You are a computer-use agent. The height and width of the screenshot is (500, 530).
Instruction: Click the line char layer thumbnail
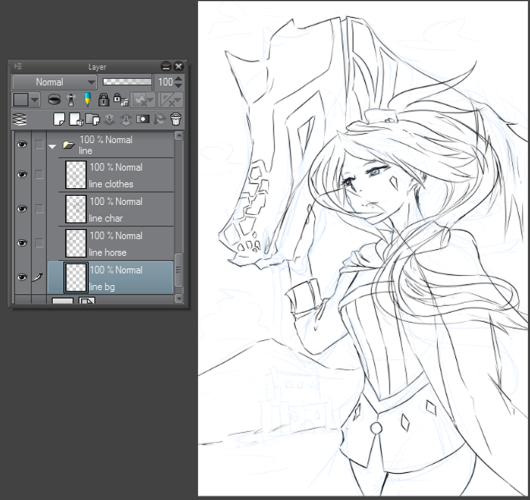[x=76, y=209]
